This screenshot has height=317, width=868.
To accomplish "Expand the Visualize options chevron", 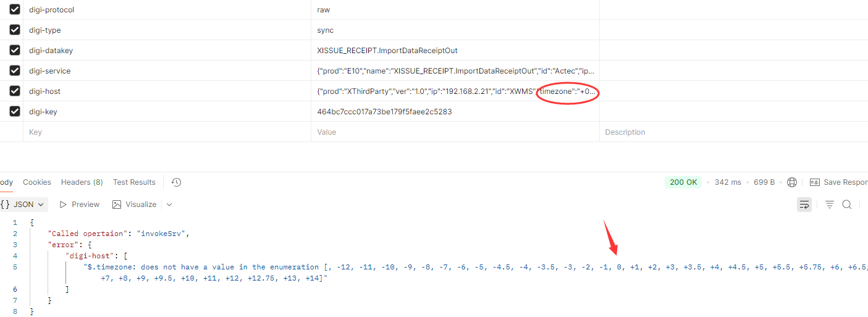I will 169,205.
